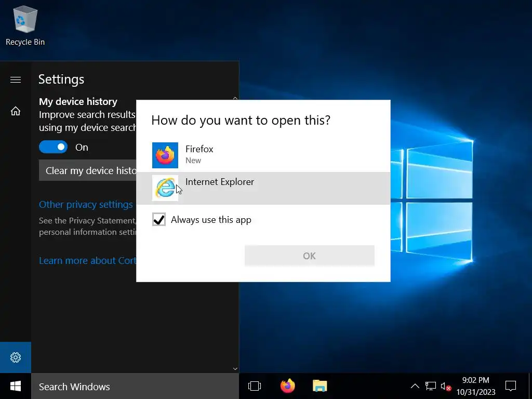Open Other privacy settings link
Viewport: 532px width, 399px height.
86,205
